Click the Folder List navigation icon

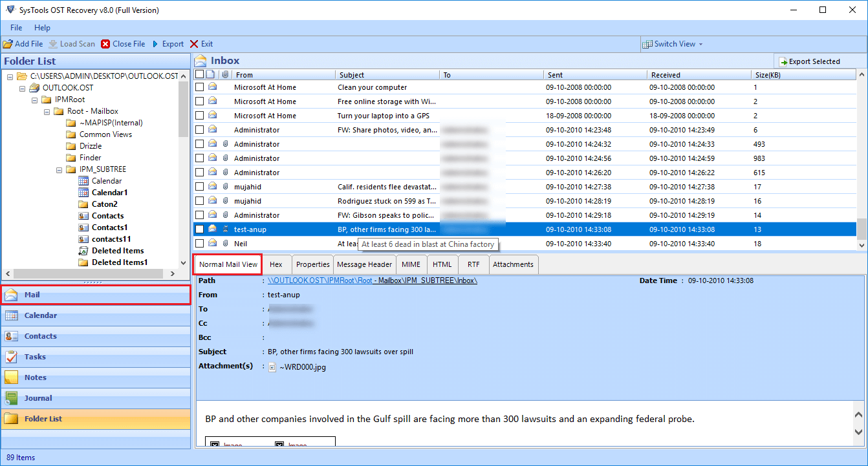click(x=11, y=419)
